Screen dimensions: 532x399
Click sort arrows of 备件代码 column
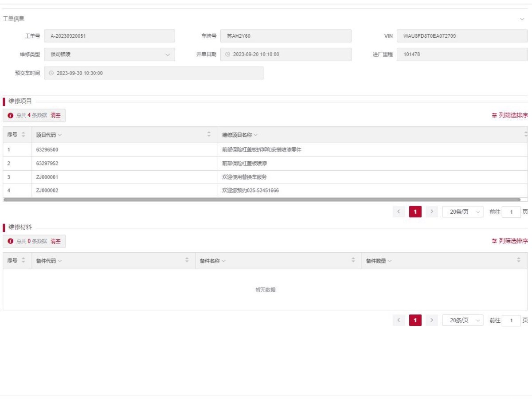point(187,261)
